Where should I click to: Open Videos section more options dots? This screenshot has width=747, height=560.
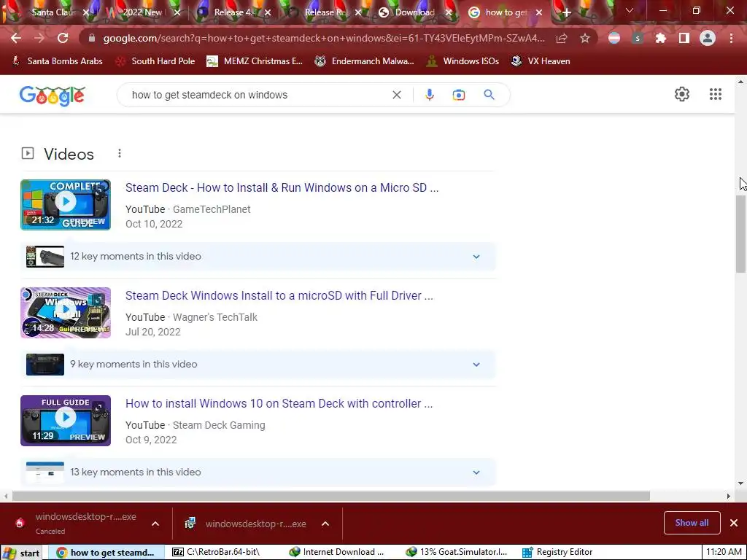(x=120, y=153)
